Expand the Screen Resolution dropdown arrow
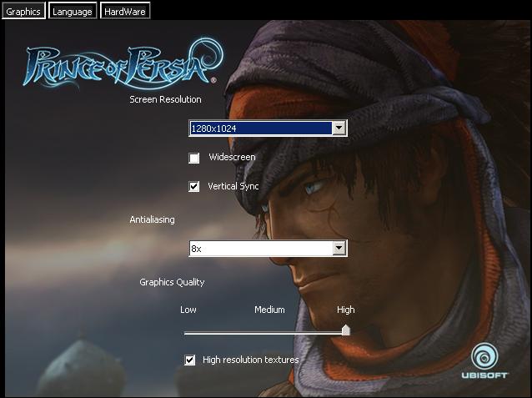 pos(339,128)
